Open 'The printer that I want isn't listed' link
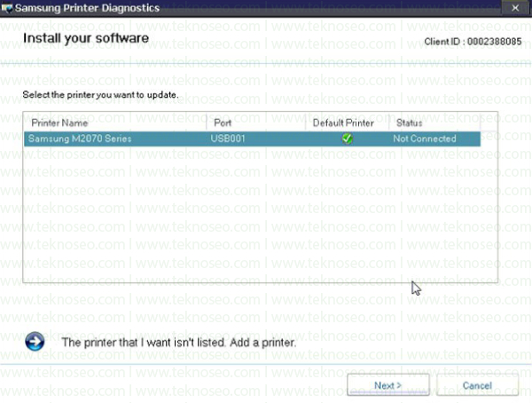Viewport: 532px width, 403px height. 179,342
